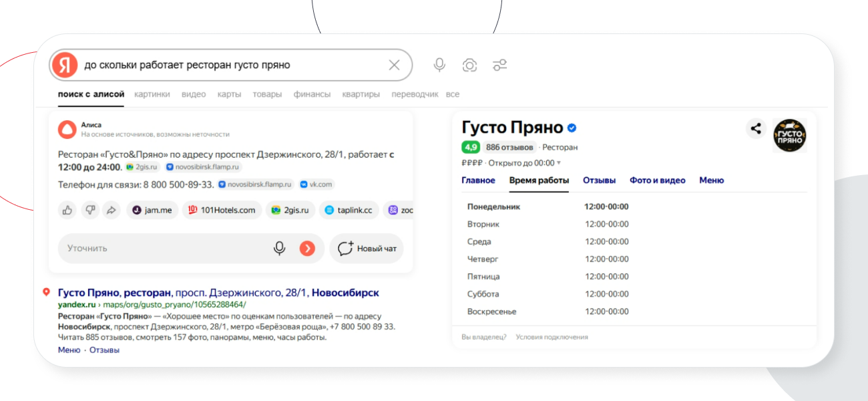868x401 pixels.
Task: Dislike the Alice answer with thumbs down
Action: pyautogui.click(x=89, y=210)
